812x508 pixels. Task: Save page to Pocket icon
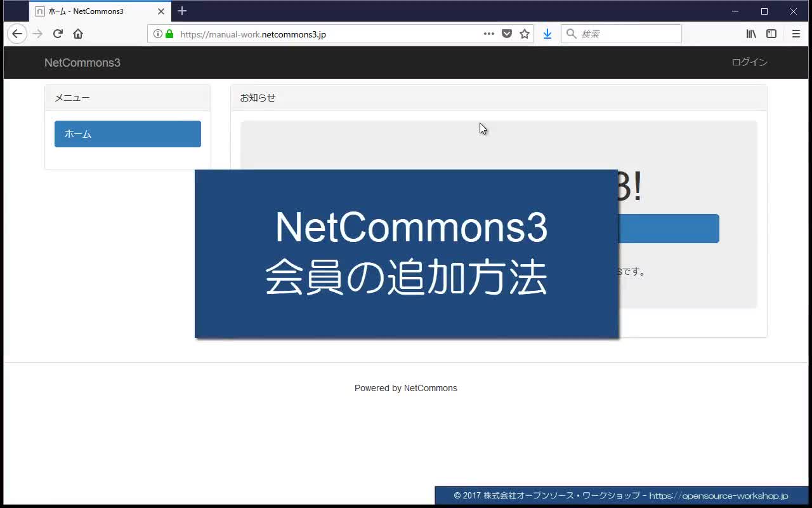(507, 34)
